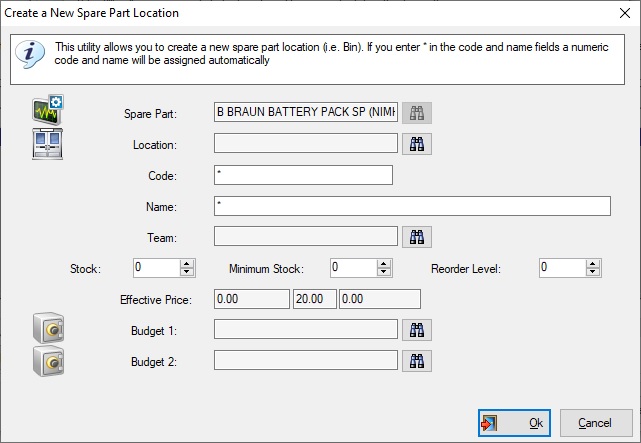
Task: Open the Budget 1 binoculars lookup
Action: [417, 330]
